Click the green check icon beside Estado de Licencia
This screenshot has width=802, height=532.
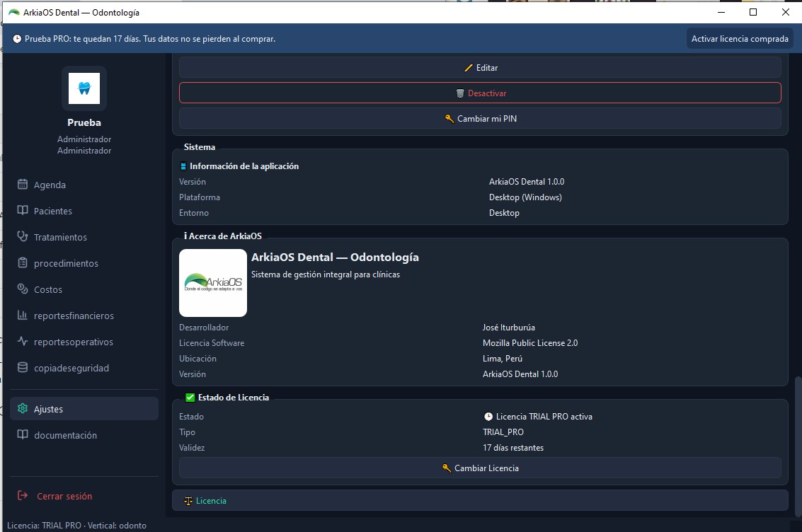tap(190, 397)
